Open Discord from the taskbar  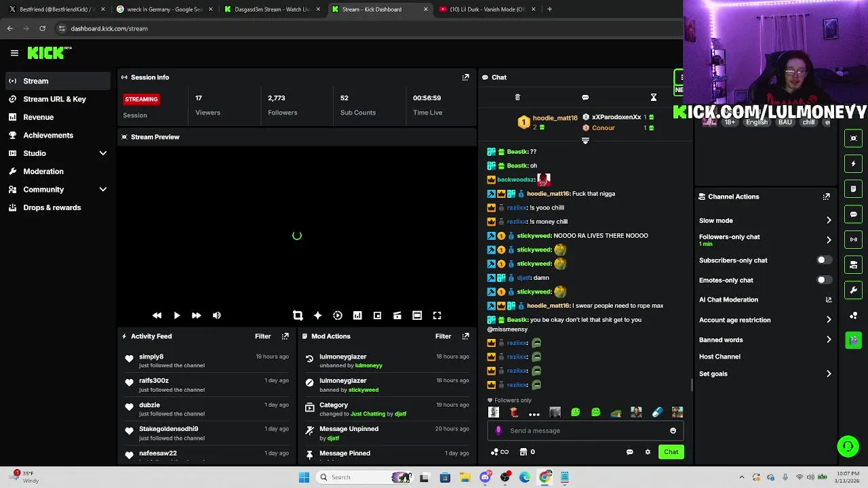485,478
